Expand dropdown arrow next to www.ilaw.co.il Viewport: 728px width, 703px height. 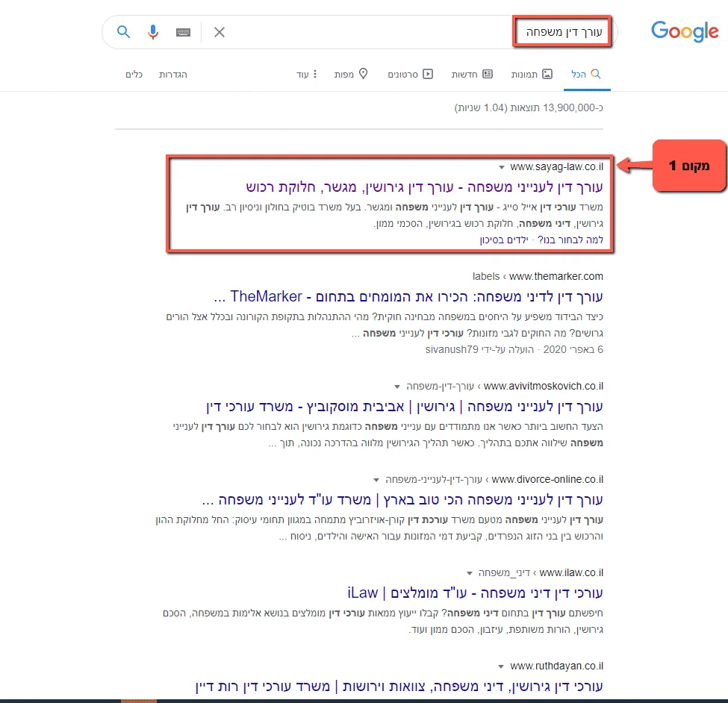[x=470, y=573]
